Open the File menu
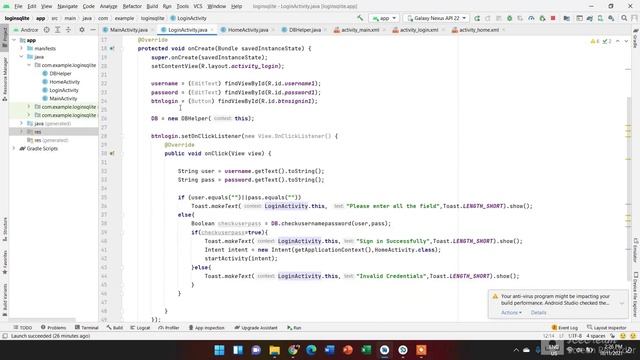The width and height of the screenshot is (640, 360). [x=18, y=7]
